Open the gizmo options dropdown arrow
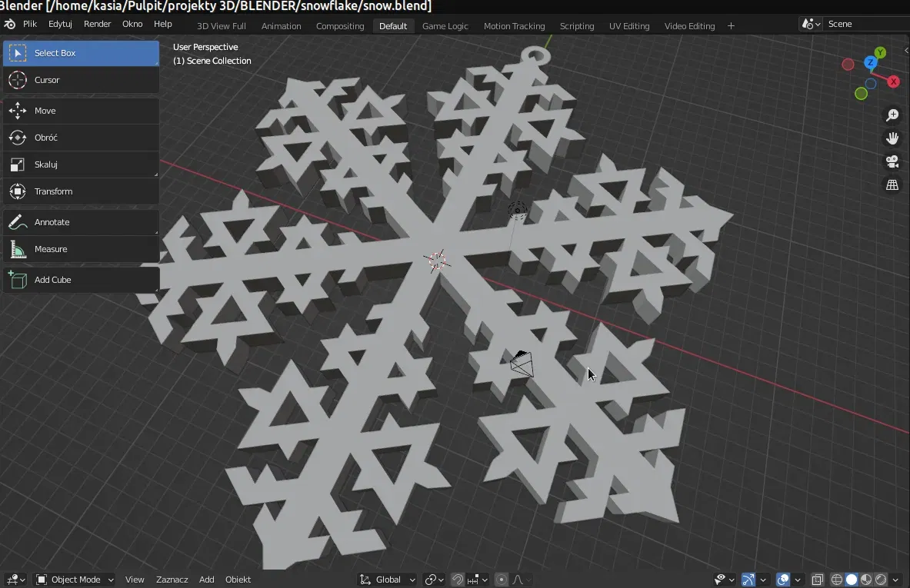Viewport: 910px width, 588px height. [763, 580]
